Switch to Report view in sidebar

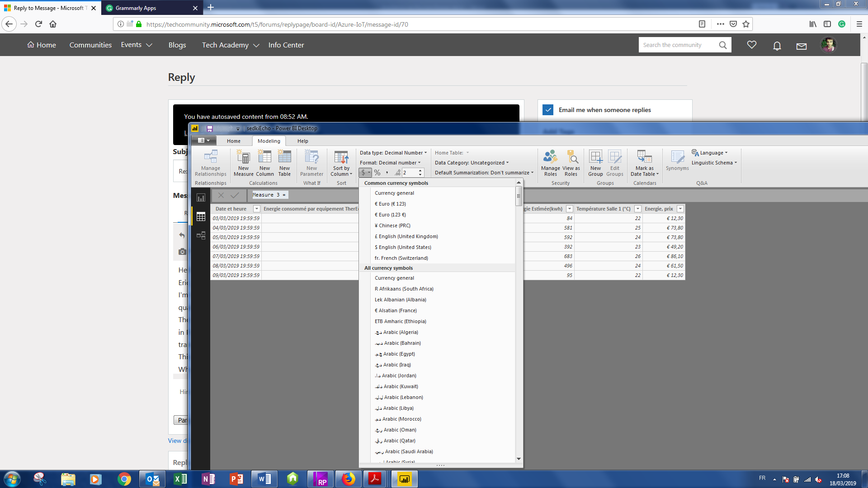pos(201,197)
